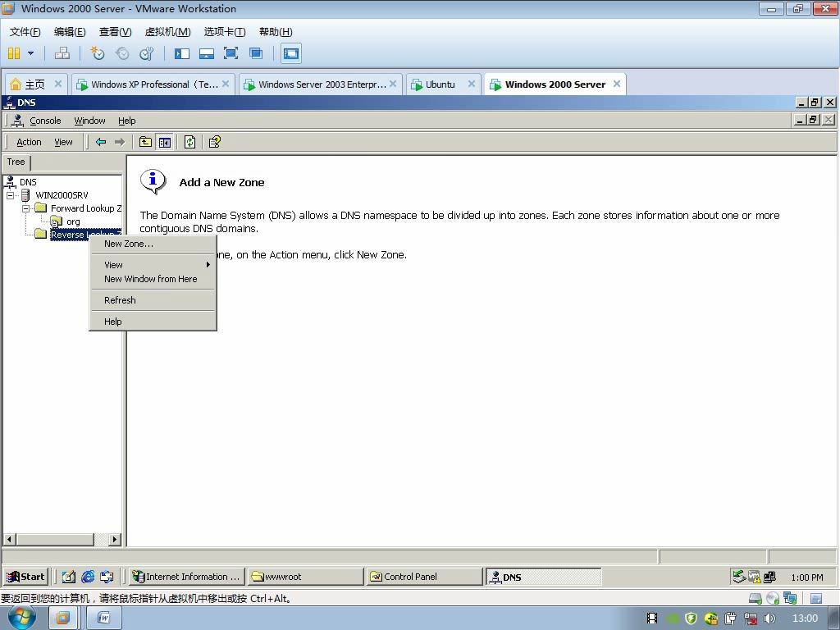Click the Show Desktop quick launch icon

68,577
